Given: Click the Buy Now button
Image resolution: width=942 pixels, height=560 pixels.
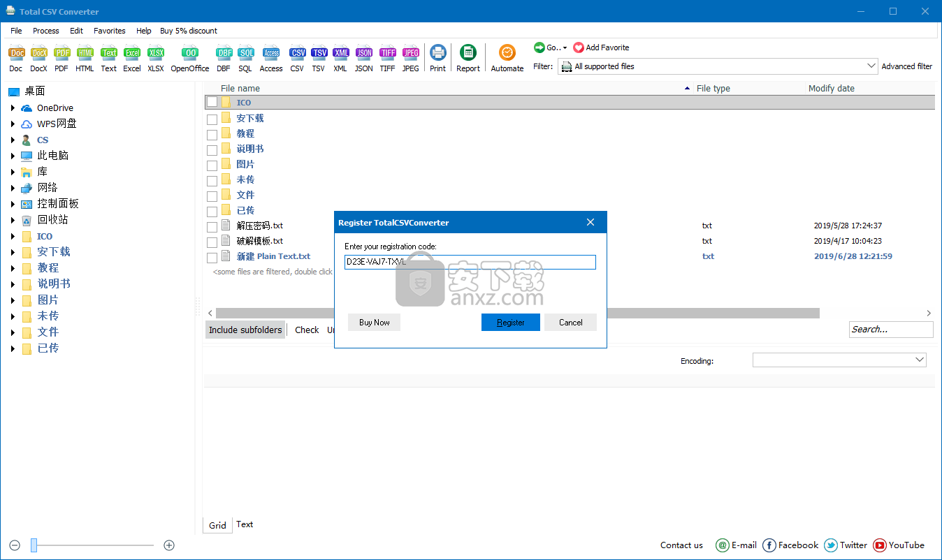Looking at the screenshot, I should 375,322.
